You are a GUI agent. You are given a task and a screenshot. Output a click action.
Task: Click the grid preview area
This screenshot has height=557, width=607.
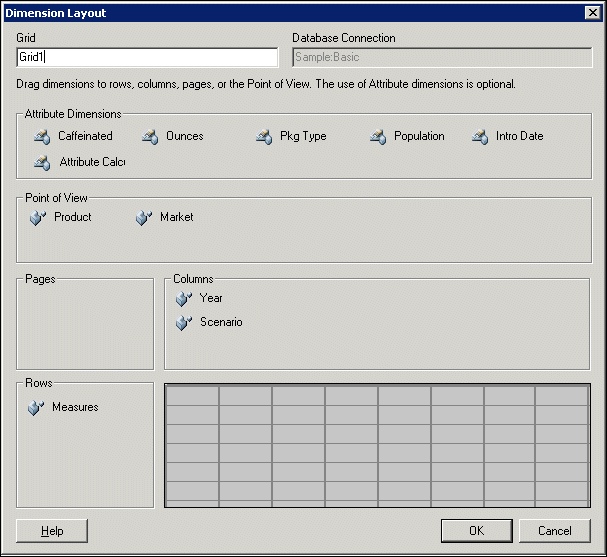[377, 445]
